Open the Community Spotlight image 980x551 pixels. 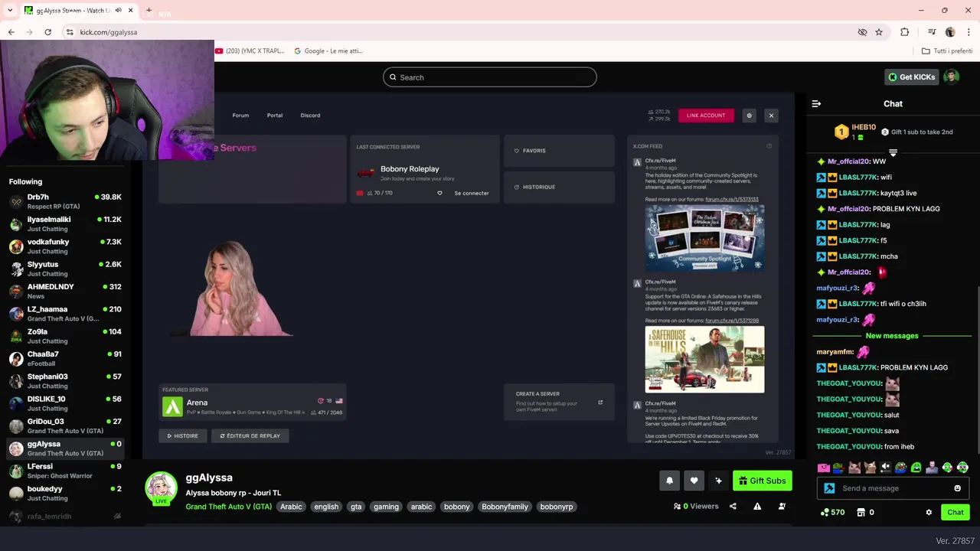(x=704, y=237)
